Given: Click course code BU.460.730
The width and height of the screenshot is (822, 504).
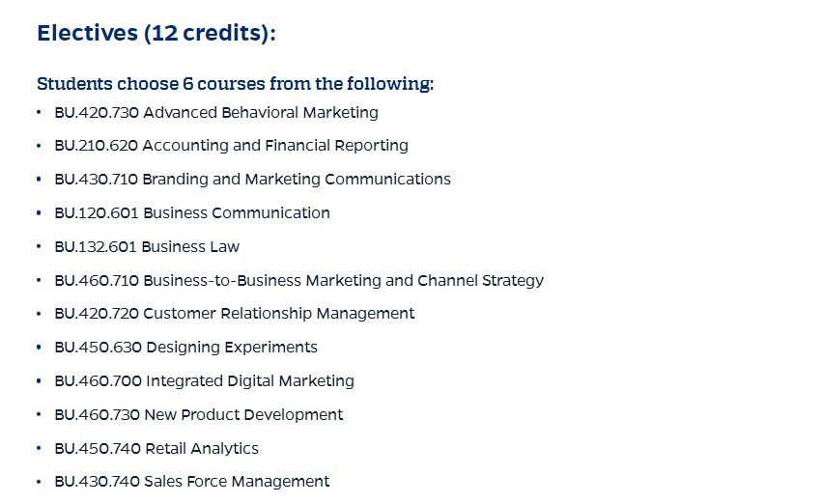Looking at the screenshot, I should point(98,415).
